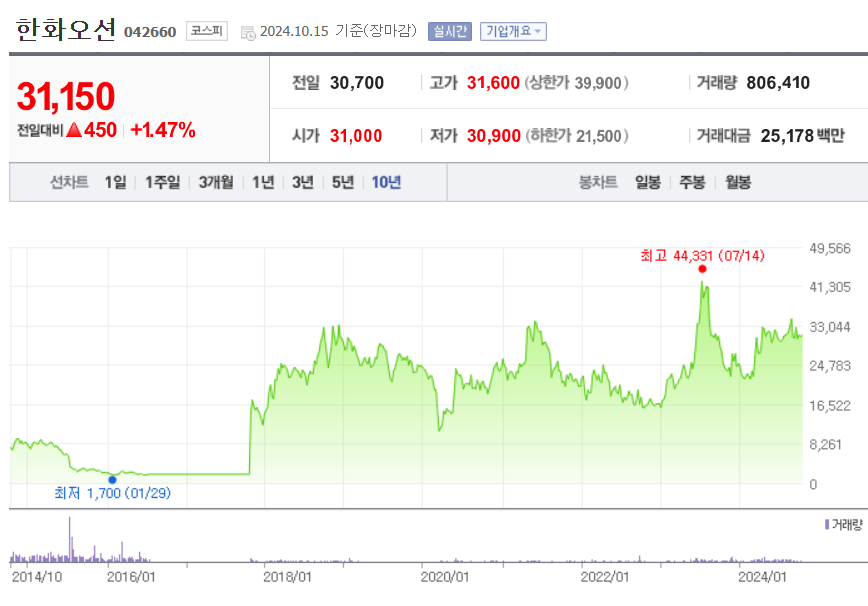Select the 3개월 line chart tab
The image size is (868, 606).
(216, 182)
